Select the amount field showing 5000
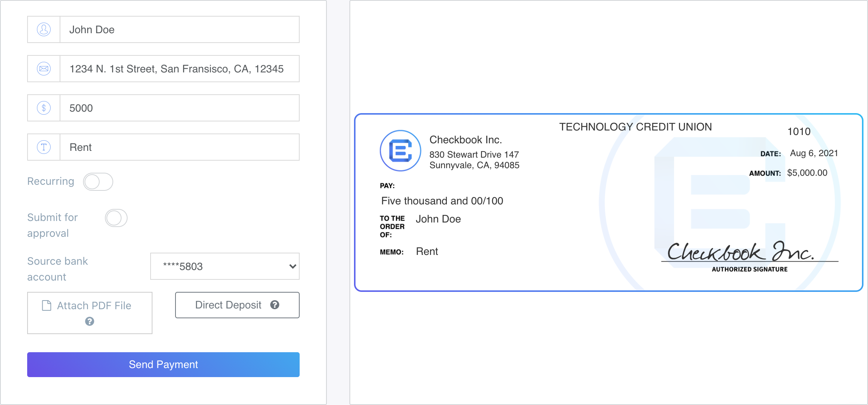Viewport: 868px width, 405px height. (180, 108)
